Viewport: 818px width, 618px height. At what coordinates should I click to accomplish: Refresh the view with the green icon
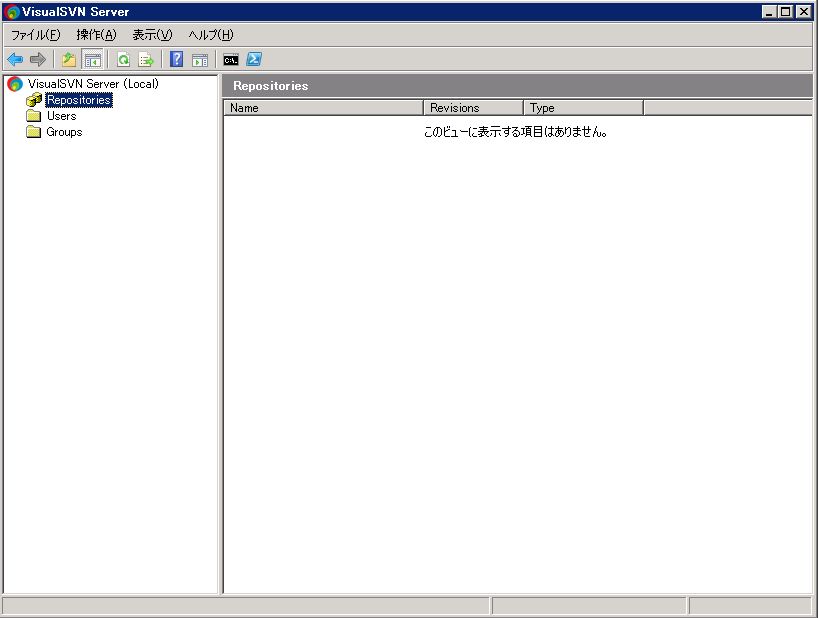pos(123,59)
